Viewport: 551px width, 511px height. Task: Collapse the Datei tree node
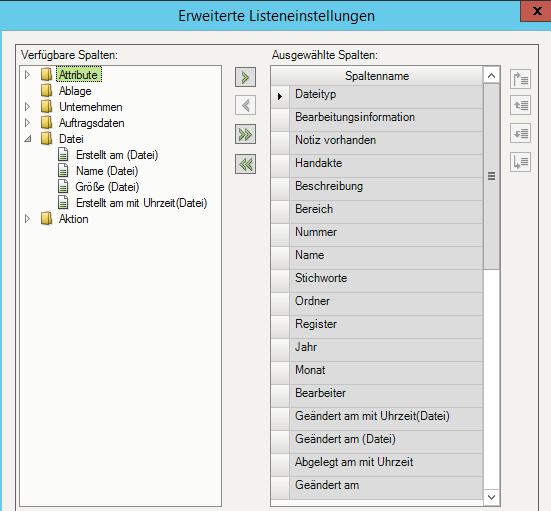(28, 139)
